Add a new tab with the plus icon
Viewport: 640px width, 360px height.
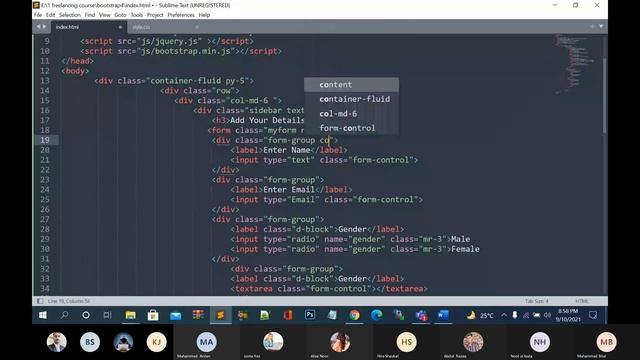tap(592, 27)
